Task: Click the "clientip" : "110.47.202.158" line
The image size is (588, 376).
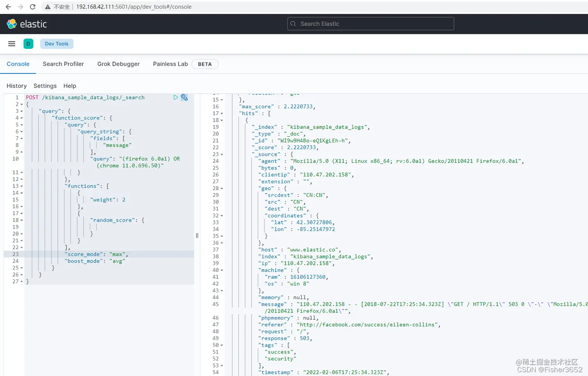Action: coord(306,175)
